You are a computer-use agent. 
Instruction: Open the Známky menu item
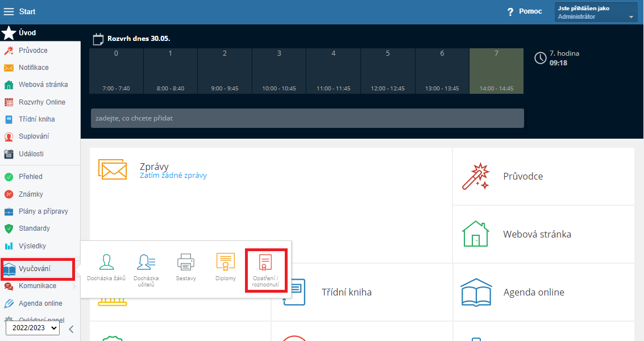(x=31, y=194)
